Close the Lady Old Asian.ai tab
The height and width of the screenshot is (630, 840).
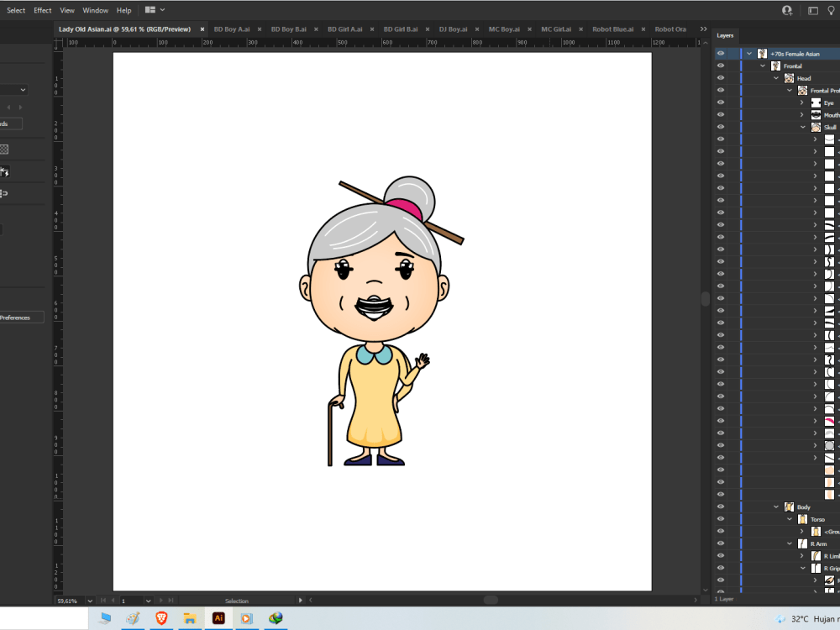click(x=202, y=29)
